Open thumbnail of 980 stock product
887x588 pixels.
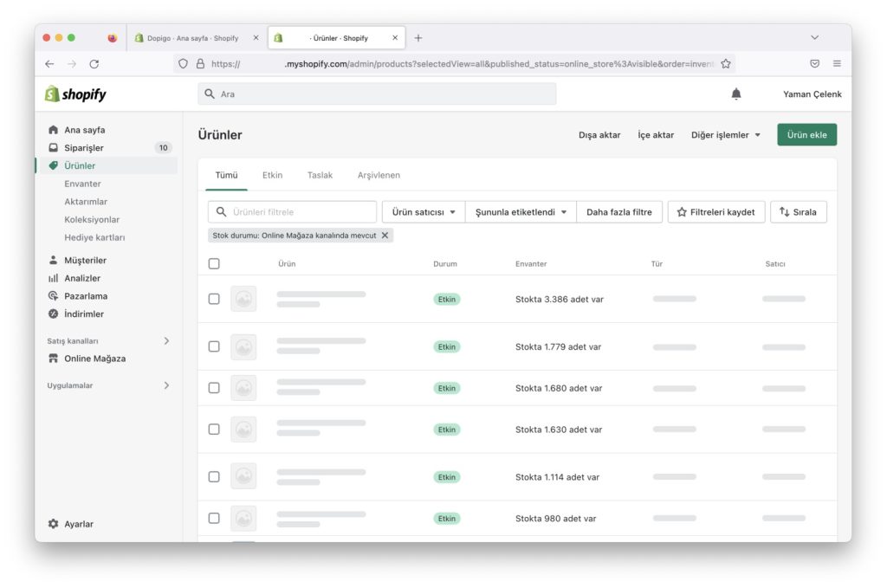click(243, 518)
